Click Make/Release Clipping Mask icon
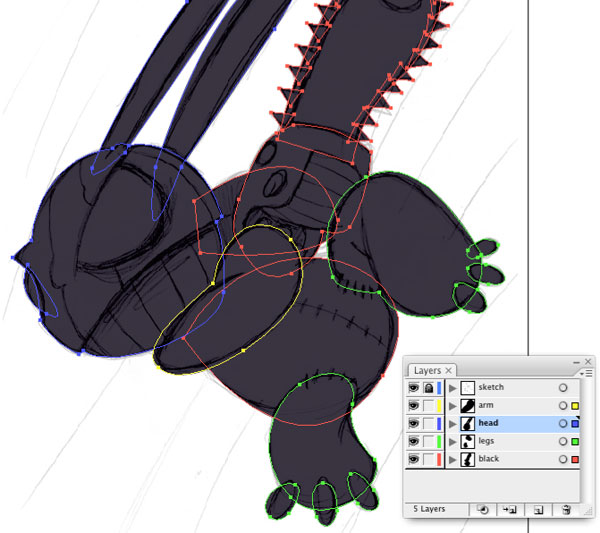 click(483, 509)
